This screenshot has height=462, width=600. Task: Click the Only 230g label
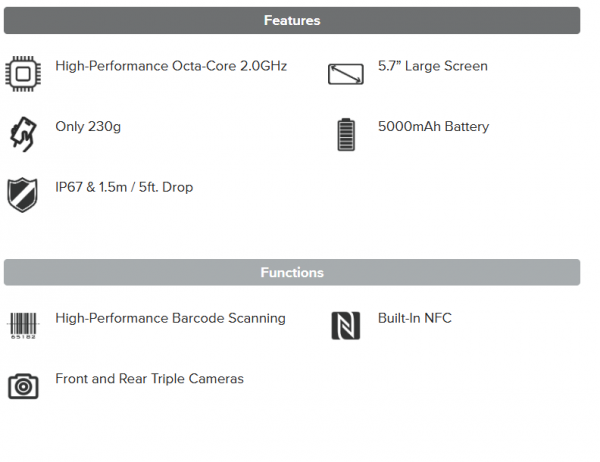click(88, 126)
